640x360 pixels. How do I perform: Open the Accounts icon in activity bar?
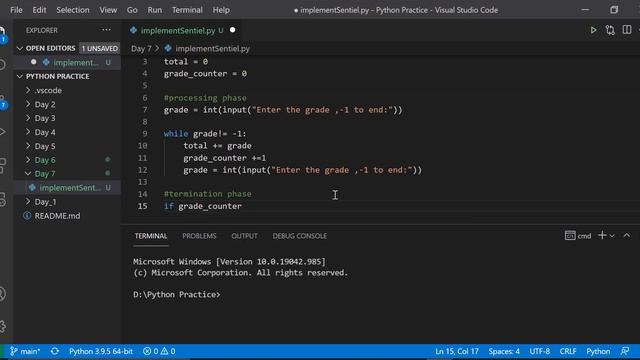[2, 294]
